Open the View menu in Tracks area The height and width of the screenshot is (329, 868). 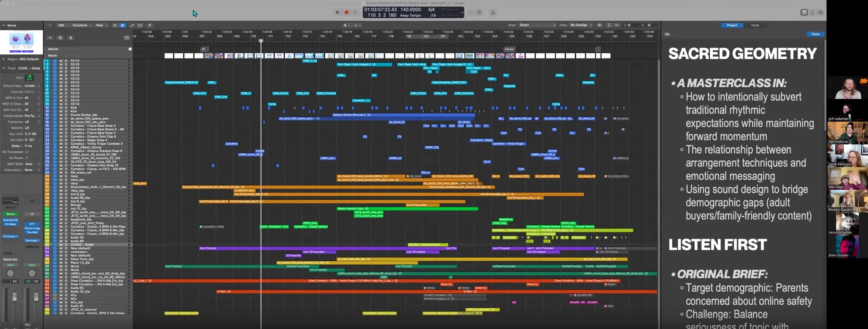(x=101, y=25)
